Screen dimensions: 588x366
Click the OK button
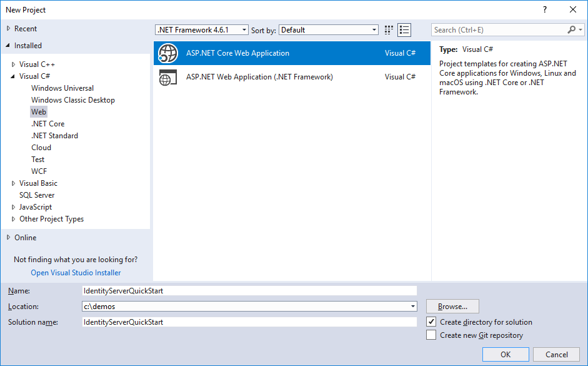[506, 354]
